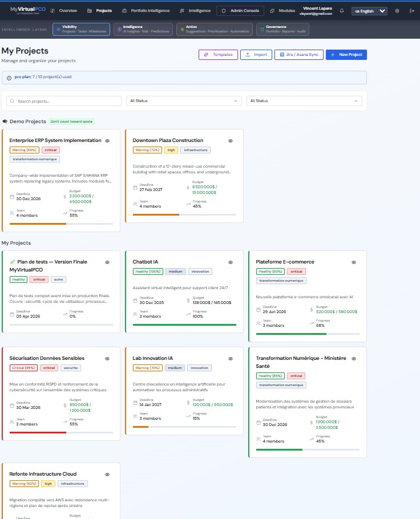Click the MyVirtualPCO logo
420x519 pixels.
(28, 10)
